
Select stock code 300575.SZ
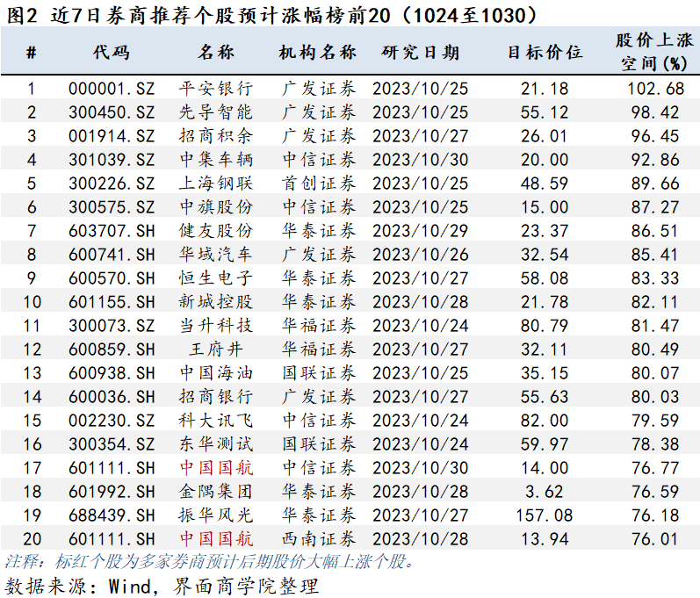point(112,206)
